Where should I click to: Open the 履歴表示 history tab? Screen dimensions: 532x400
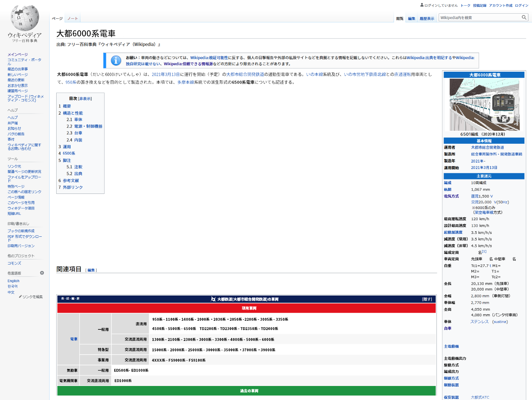coord(427,18)
